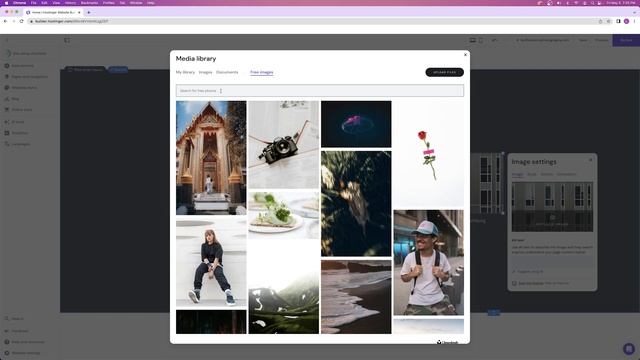Open Help and resources in sidebar
640x360 pixels.
click(x=24, y=342)
